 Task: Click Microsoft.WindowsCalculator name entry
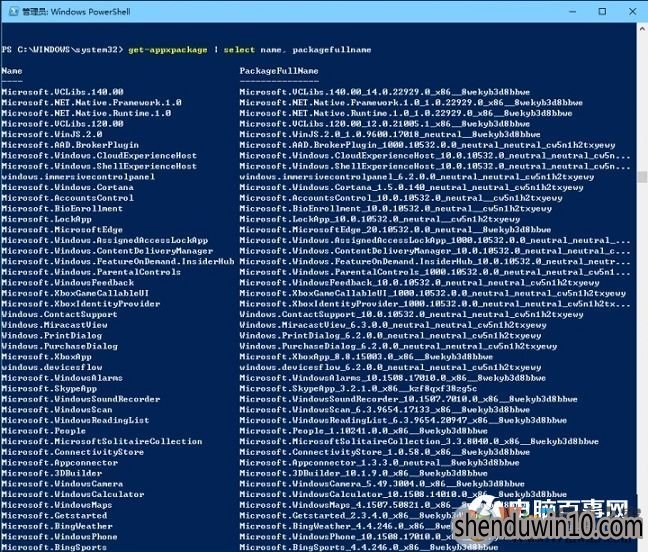[x=73, y=494]
